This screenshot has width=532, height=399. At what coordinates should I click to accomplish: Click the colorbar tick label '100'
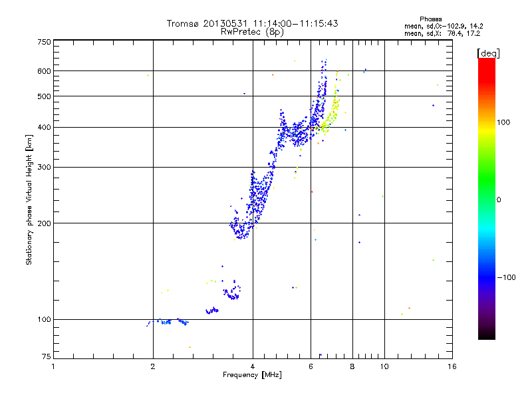tap(503, 122)
